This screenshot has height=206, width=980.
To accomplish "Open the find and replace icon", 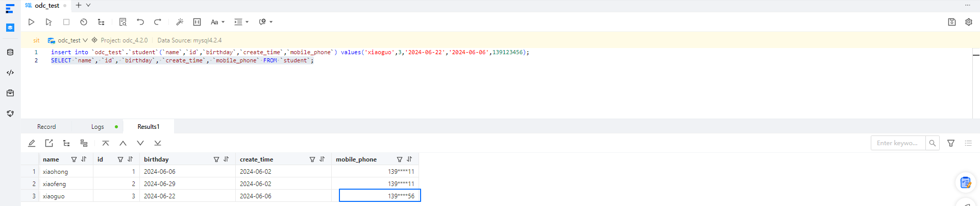I will (122, 22).
